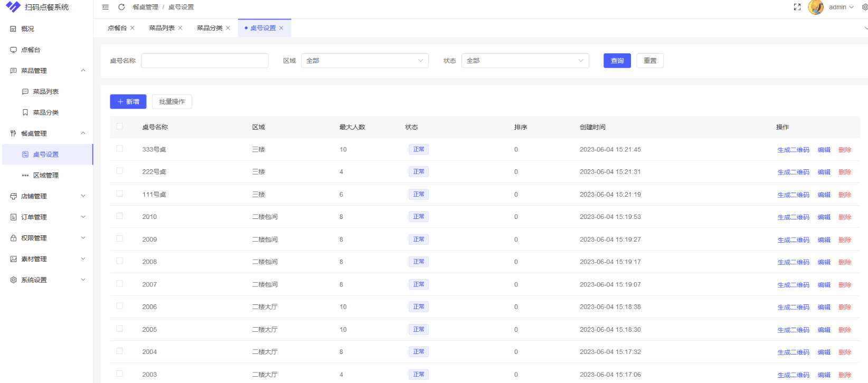The width and height of the screenshot is (868, 383).
Task: Check the 2010 row checkbox
Action: point(120,216)
